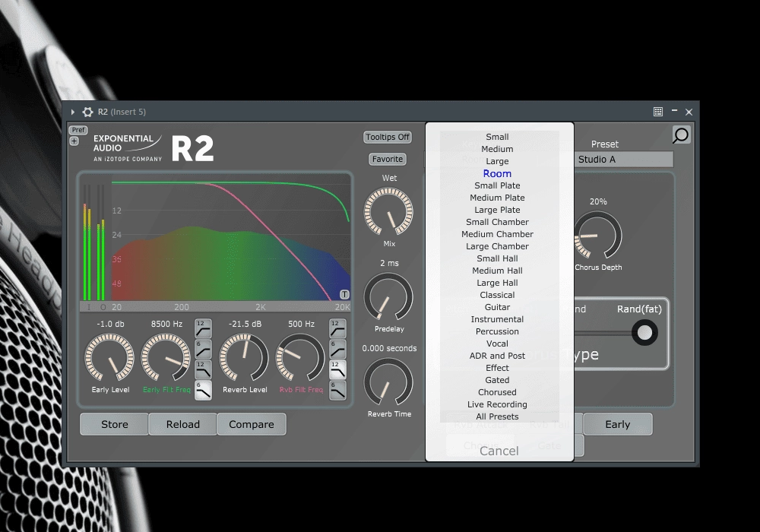Cancel the keyword list popup
Viewport: 760px width, 532px height.
(499, 451)
